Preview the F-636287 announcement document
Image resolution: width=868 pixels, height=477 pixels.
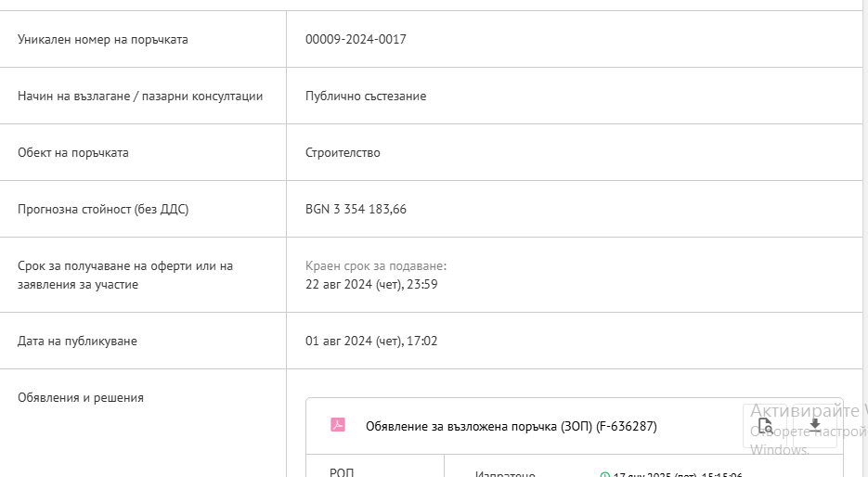click(765, 426)
